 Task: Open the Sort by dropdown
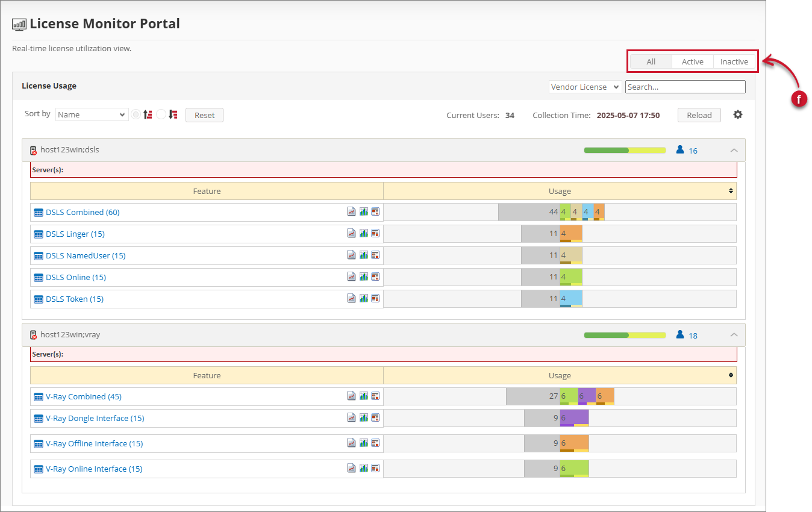[x=92, y=114]
